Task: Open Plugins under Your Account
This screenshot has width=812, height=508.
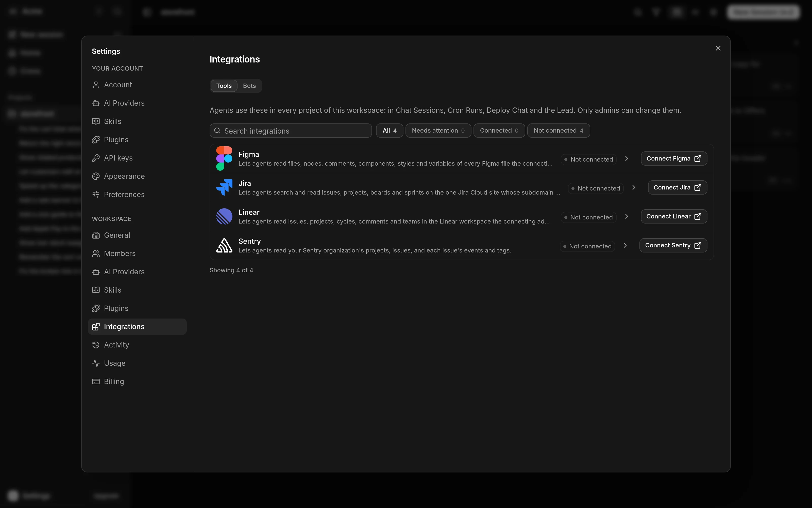Action: 137,140
